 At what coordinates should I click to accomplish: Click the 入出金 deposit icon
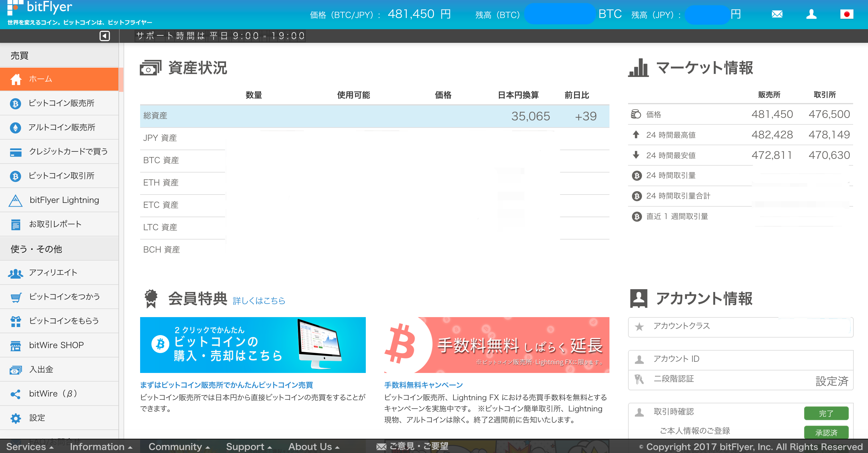(15, 370)
